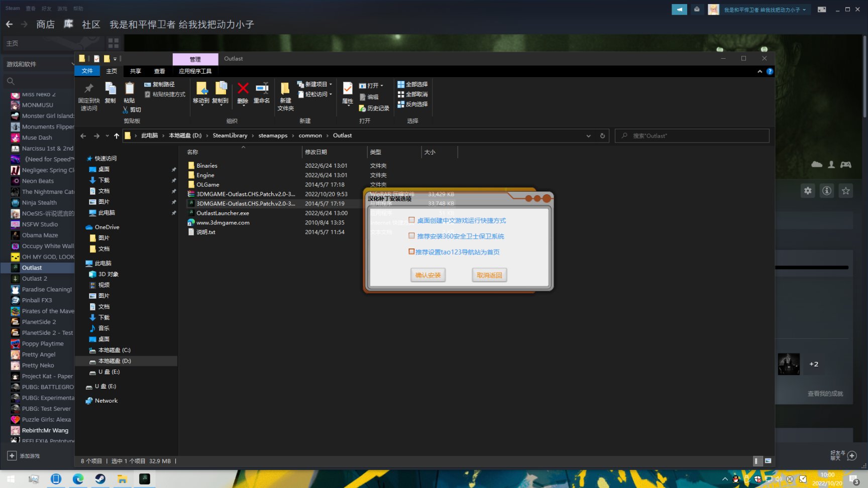Check 桌面创建中文游戏运行快捷方式 checkbox
This screenshot has height=488, width=868.
tap(412, 220)
